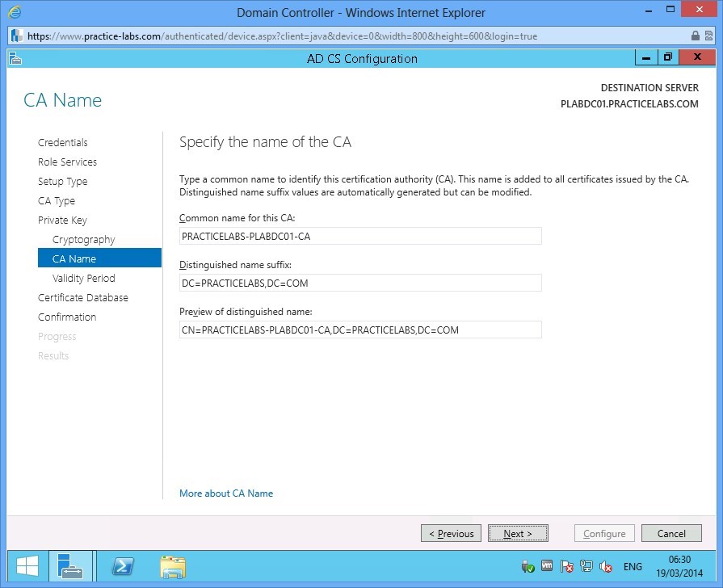
Task: Open Server Manager from the taskbar
Action: coord(71,566)
